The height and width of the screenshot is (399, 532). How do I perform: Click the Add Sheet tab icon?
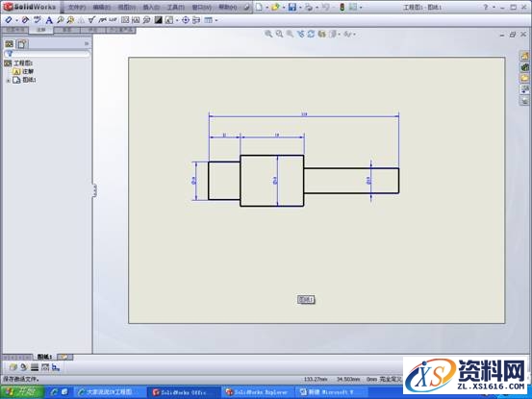[64, 357]
